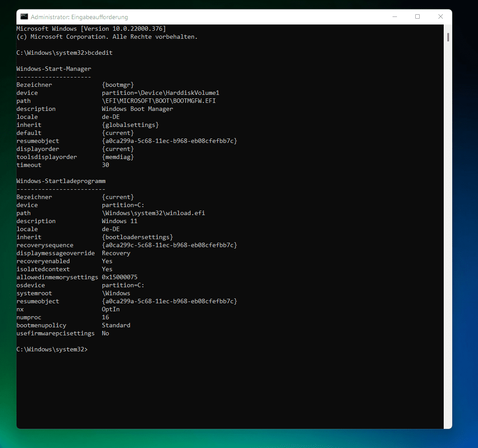Maximize the Eingabeaufforderung window

pyautogui.click(x=417, y=17)
